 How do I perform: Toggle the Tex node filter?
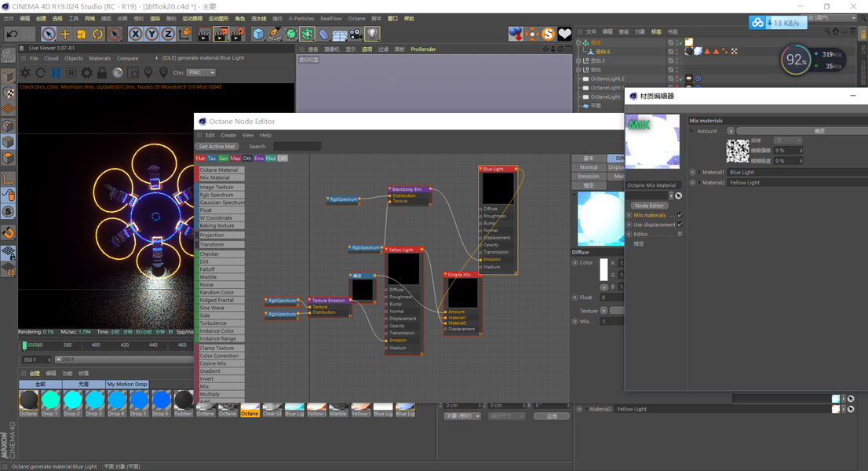pyautogui.click(x=212, y=159)
